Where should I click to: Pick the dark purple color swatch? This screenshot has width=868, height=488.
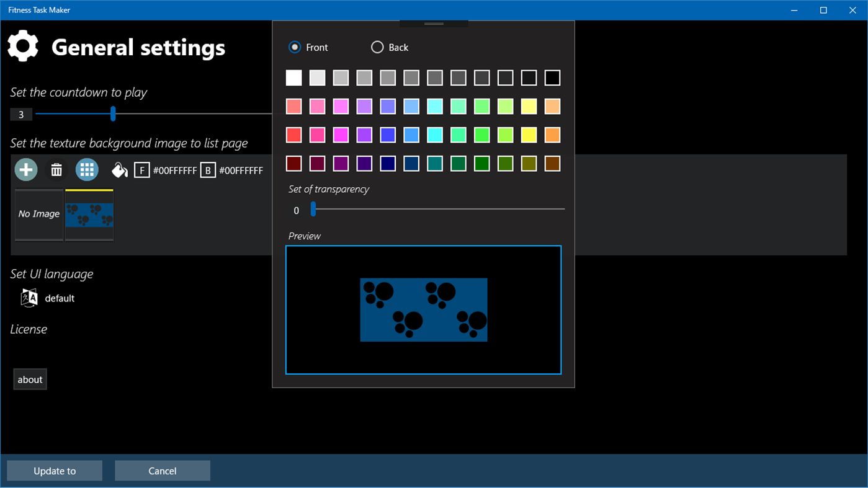[341, 163]
